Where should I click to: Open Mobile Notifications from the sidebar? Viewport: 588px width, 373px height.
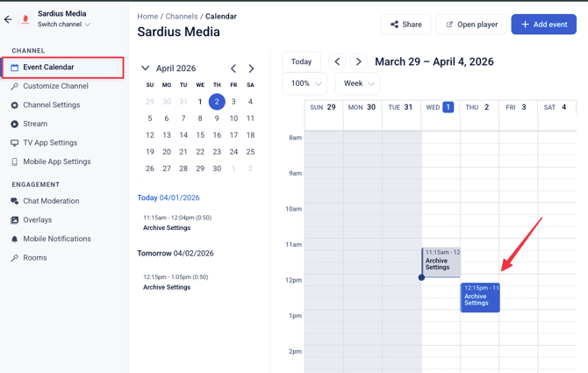(x=56, y=239)
